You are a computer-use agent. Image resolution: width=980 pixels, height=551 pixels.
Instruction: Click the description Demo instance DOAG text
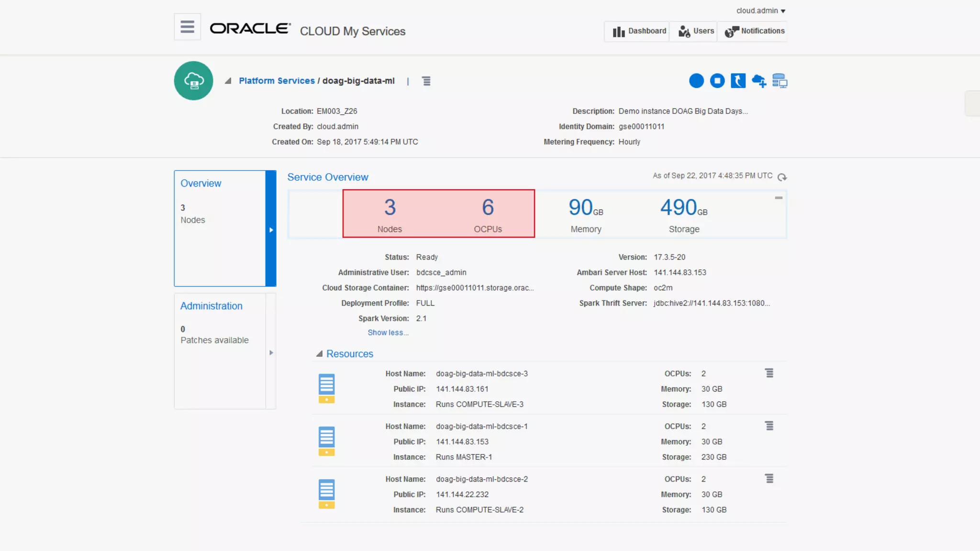[x=683, y=111]
